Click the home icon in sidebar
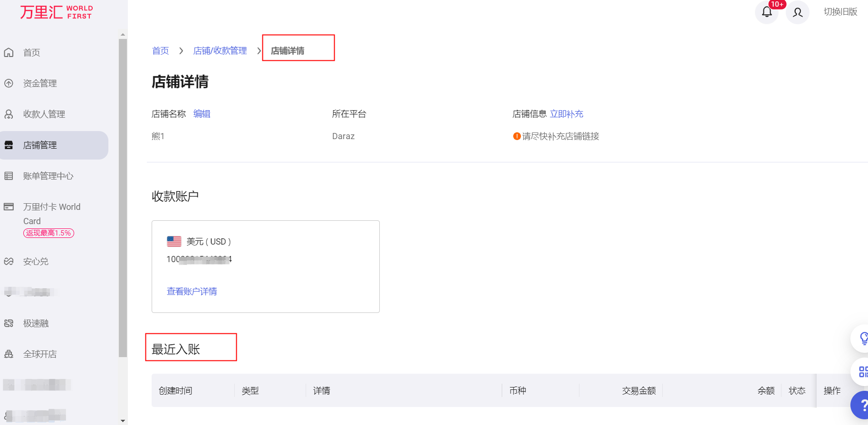 coord(9,52)
